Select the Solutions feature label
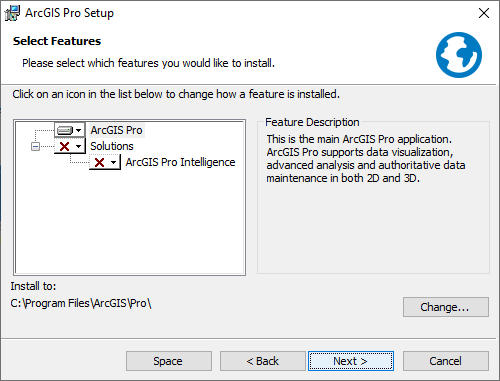The height and width of the screenshot is (381, 500). (112, 146)
